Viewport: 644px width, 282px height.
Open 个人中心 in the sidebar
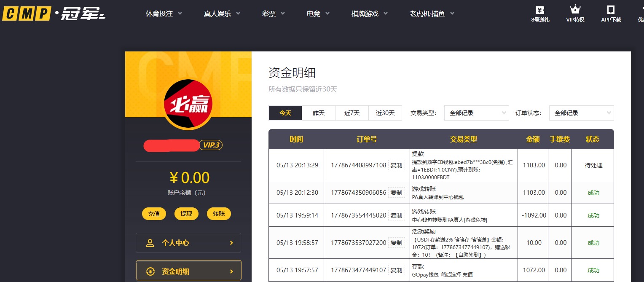coord(188,243)
